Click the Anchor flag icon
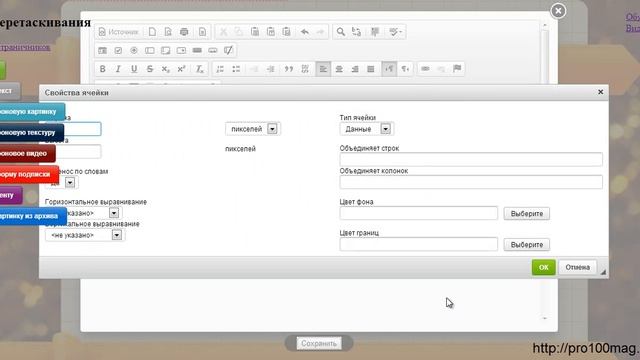 [x=457, y=69]
